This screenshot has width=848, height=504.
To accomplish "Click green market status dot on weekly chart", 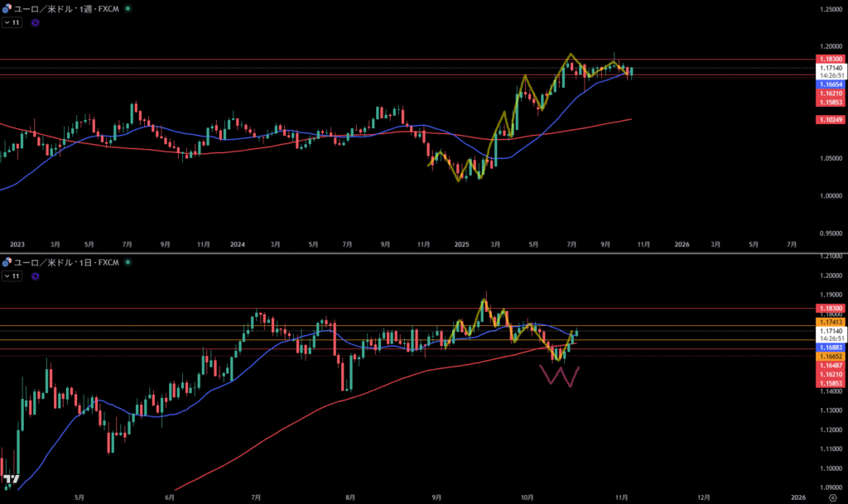I will (128, 9).
